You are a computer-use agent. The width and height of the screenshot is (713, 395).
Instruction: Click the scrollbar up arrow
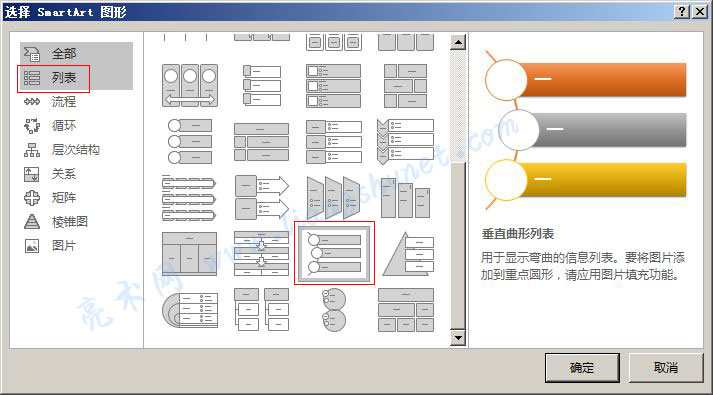coord(458,42)
